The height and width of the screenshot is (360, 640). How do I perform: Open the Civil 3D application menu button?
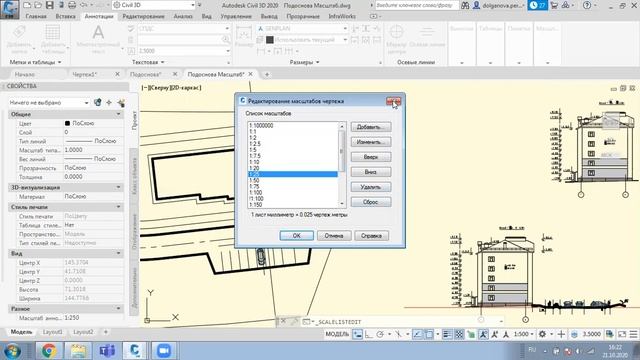point(10,9)
